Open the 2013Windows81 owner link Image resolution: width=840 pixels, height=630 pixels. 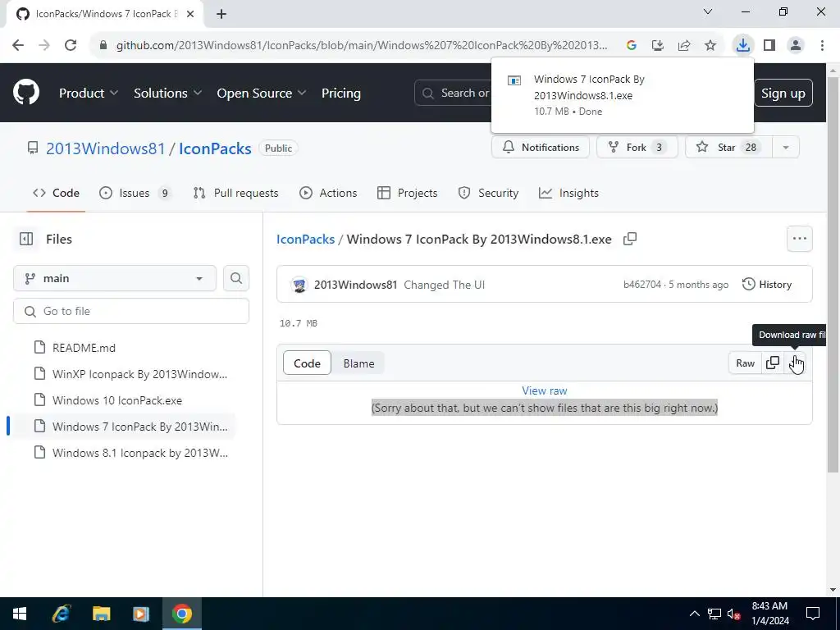click(106, 148)
